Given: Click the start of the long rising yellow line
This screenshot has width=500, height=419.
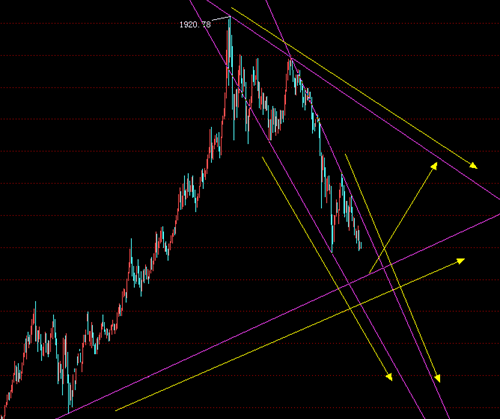Looking at the screenshot, I should 116,410.
